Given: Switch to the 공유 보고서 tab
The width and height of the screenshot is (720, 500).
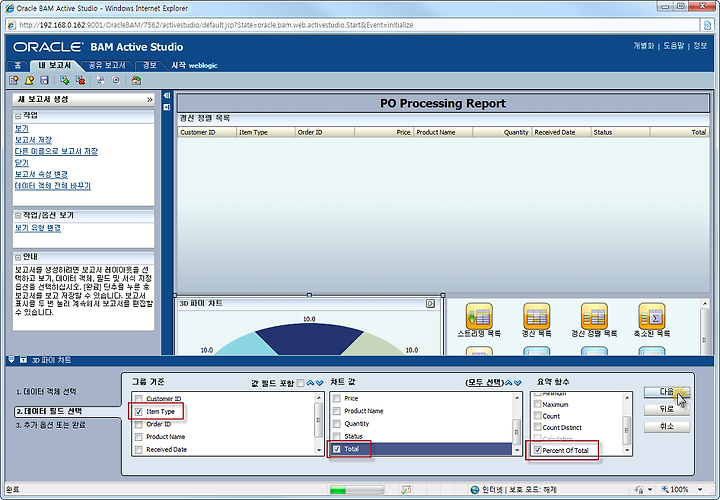Looking at the screenshot, I should 107,66.
